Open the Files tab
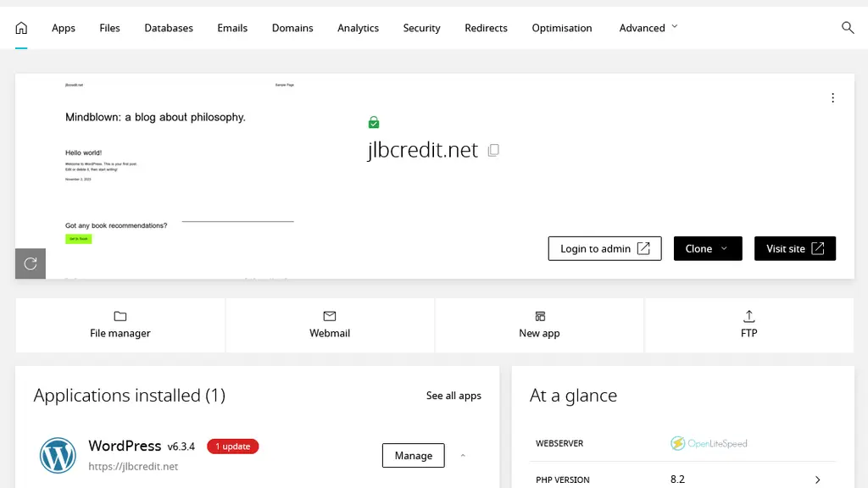 [109, 28]
